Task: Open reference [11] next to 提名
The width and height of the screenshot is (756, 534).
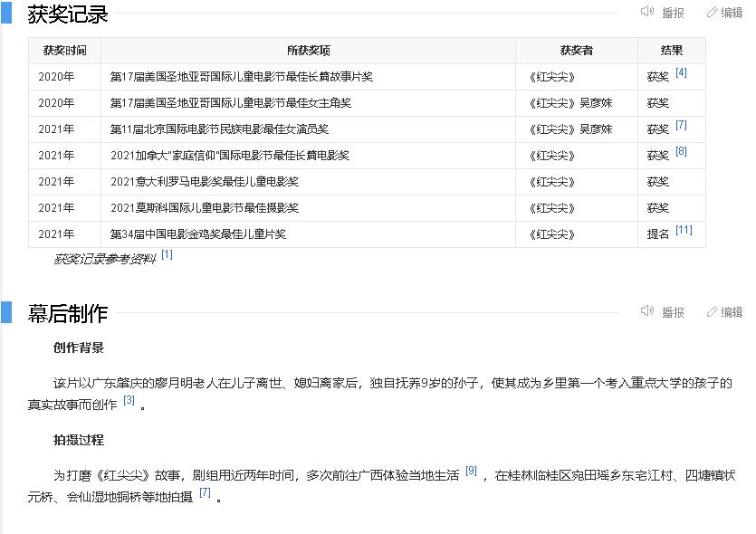Action: [x=684, y=230]
